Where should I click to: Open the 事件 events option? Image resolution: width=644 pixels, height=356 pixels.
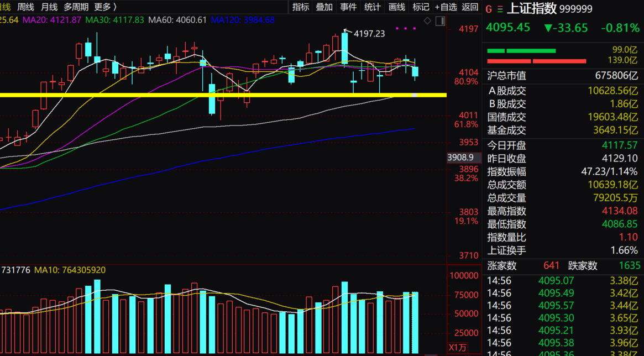tap(349, 7)
